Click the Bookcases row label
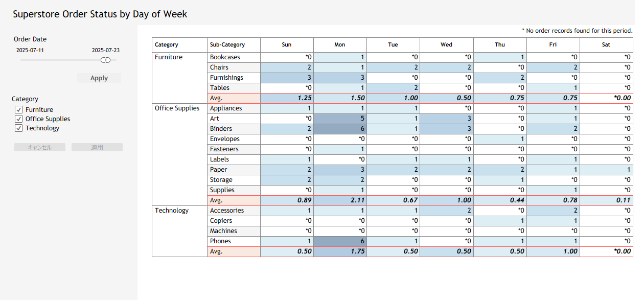This screenshot has width=644, height=300. point(225,57)
